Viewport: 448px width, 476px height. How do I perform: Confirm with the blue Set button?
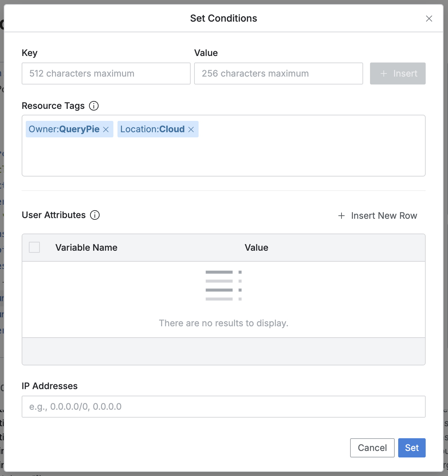(412, 448)
